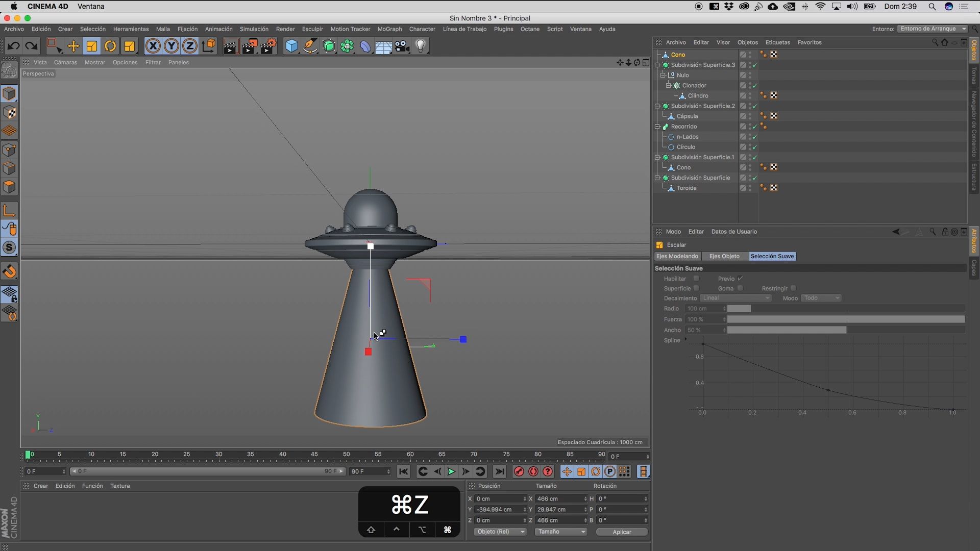
Task: Open the Decaimiento dropdown
Action: [736, 298]
